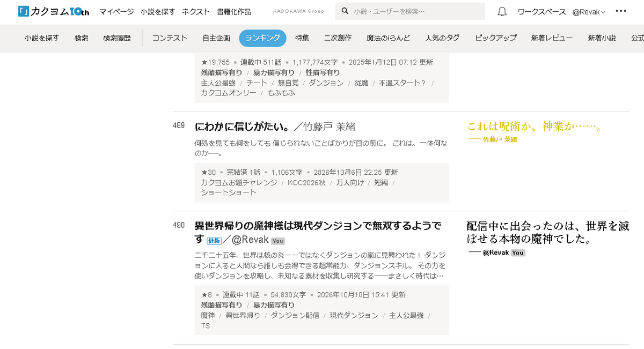This screenshot has height=349, width=644.
Task: Open ワークスペース link
Action: (x=541, y=11)
